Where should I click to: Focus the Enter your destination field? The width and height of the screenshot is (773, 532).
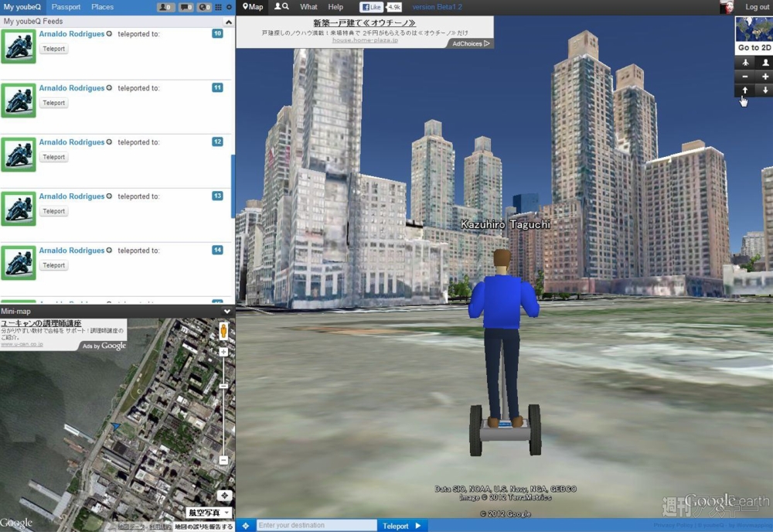pos(316,526)
